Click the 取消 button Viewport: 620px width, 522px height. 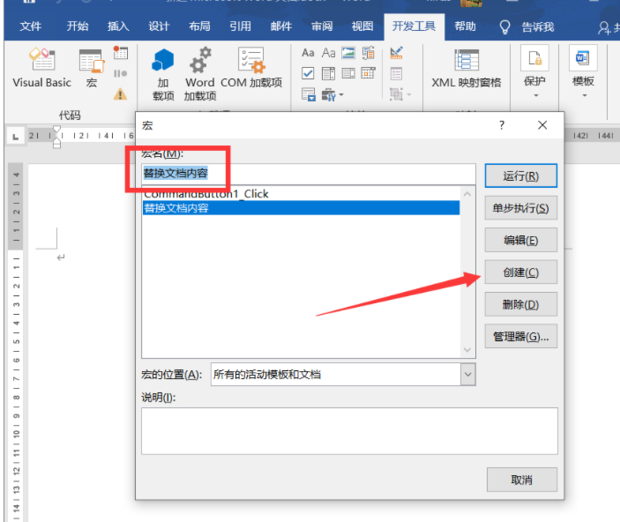[x=522, y=480]
